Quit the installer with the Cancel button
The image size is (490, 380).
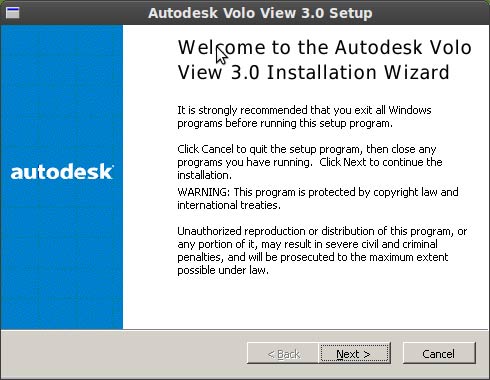click(x=439, y=353)
